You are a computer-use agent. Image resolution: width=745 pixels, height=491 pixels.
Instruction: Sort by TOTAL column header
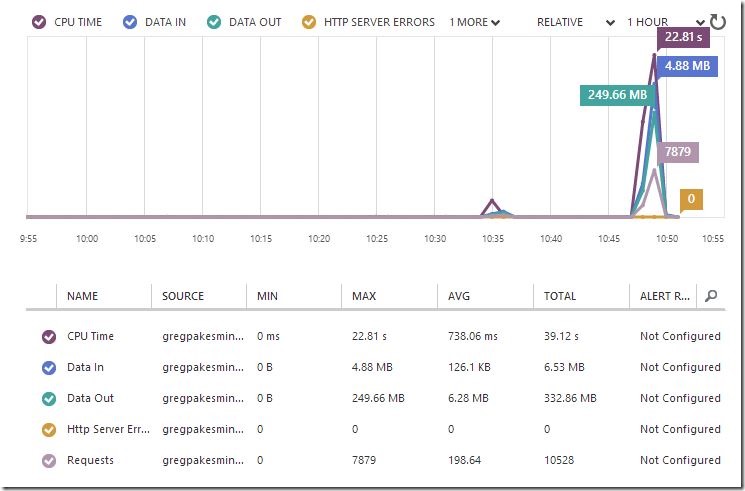(x=560, y=296)
